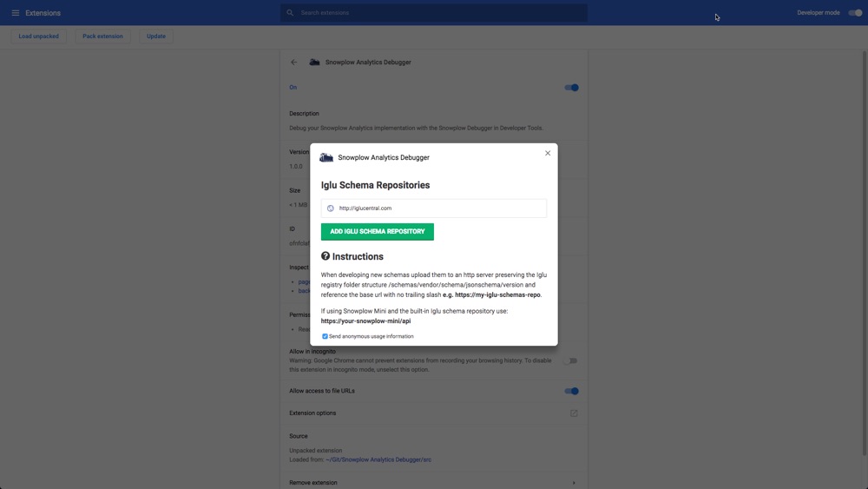Turn off the extension On switch
Screen dimensions: 868x489
click(571, 88)
